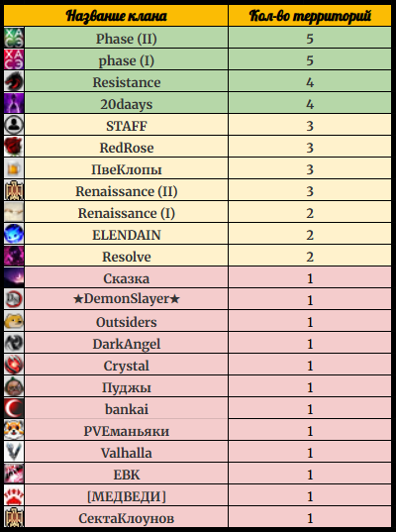Open the Renaissance (II) clan name
396x532 pixels.
click(127, 191)
